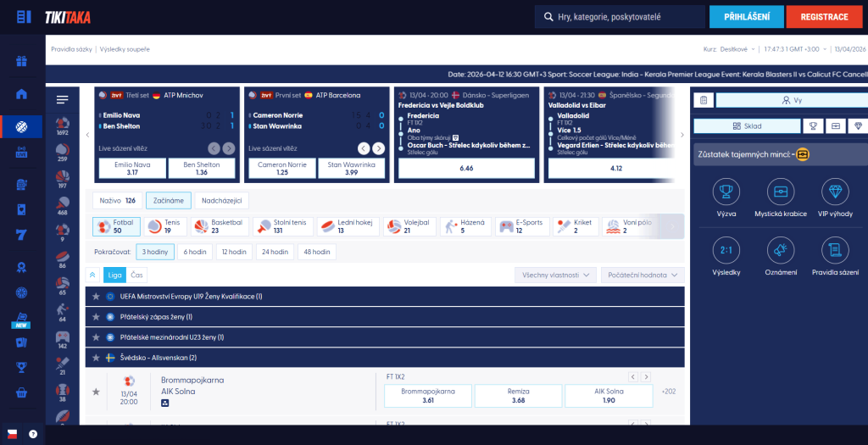
Task: Star the Brommapojkarna vs AIK Solna match
Action: tap(96, 392)
